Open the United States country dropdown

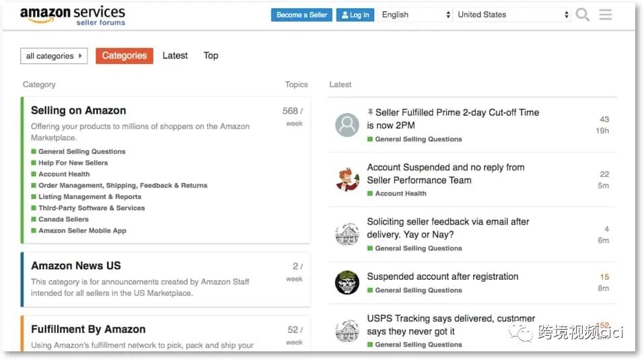(513, 15)
